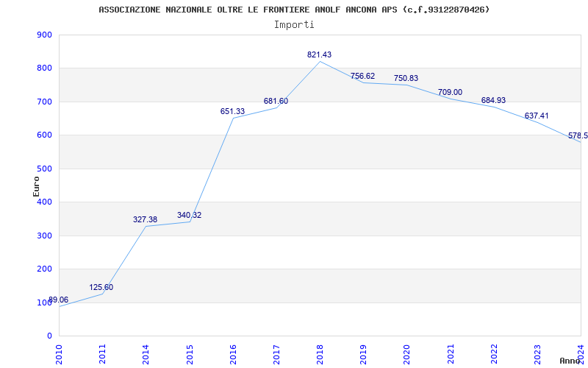This screenshot has height=368, width=588.
Task: Select data label 340.32
Action: pos(189,215)
